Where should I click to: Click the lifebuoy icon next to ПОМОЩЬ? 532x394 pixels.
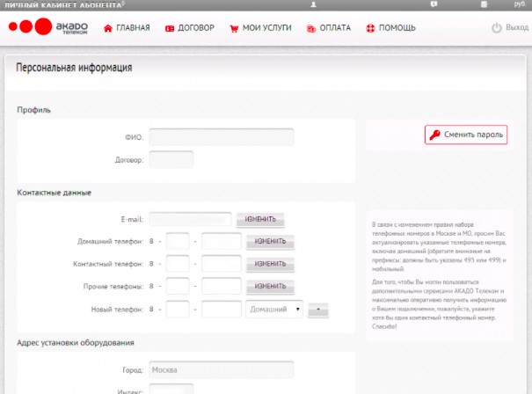point(370,28)
